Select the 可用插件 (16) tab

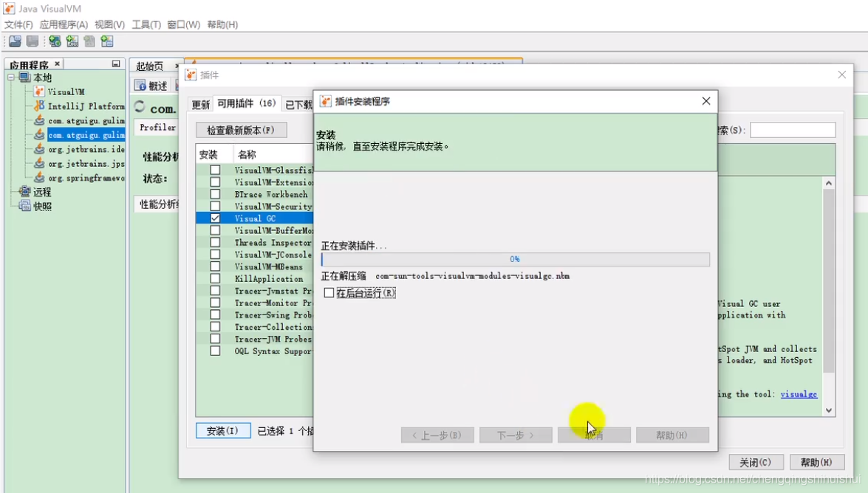(246, 103)
